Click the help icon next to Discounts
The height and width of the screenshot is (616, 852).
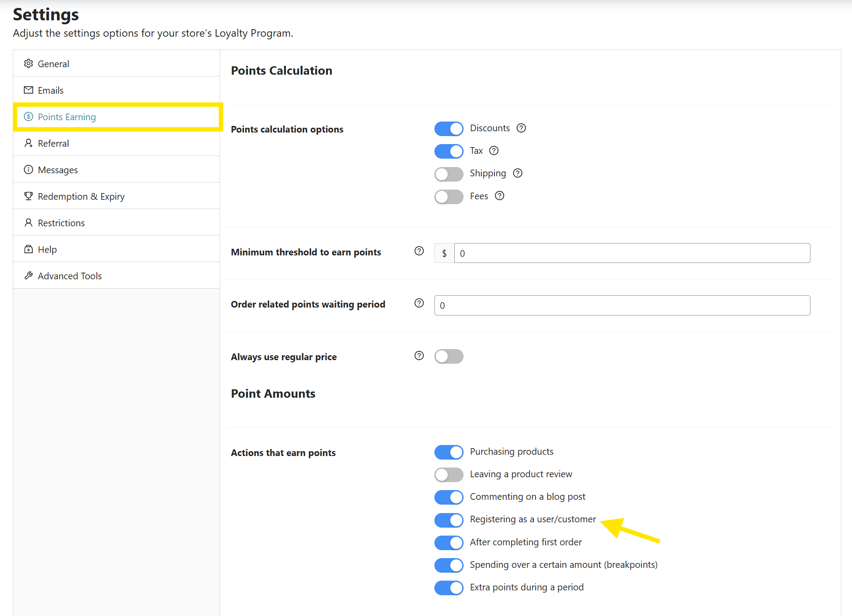tap(521, 128)
